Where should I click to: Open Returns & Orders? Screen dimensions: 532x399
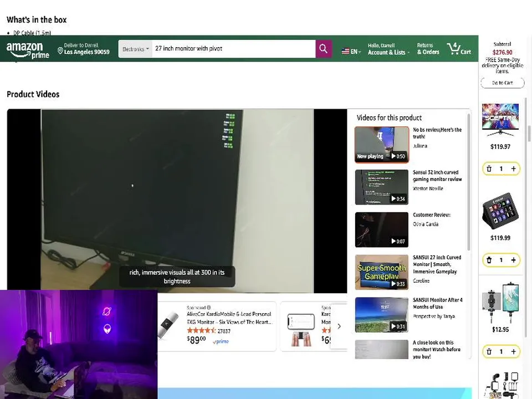[428, 49]
